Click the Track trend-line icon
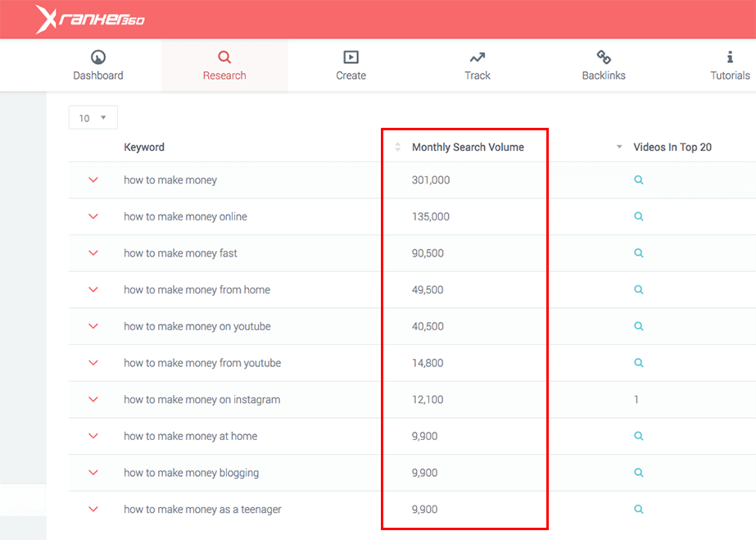This screenshot has width=756, height=540. (478, 57)
